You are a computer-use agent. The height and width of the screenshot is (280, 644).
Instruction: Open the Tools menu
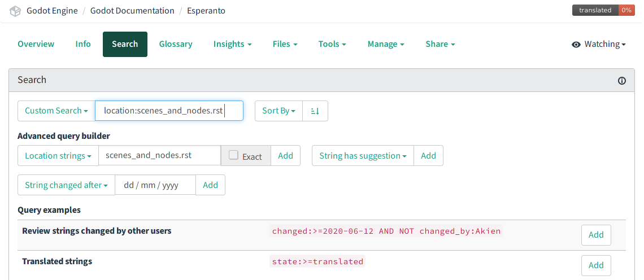tap(332, 44)
